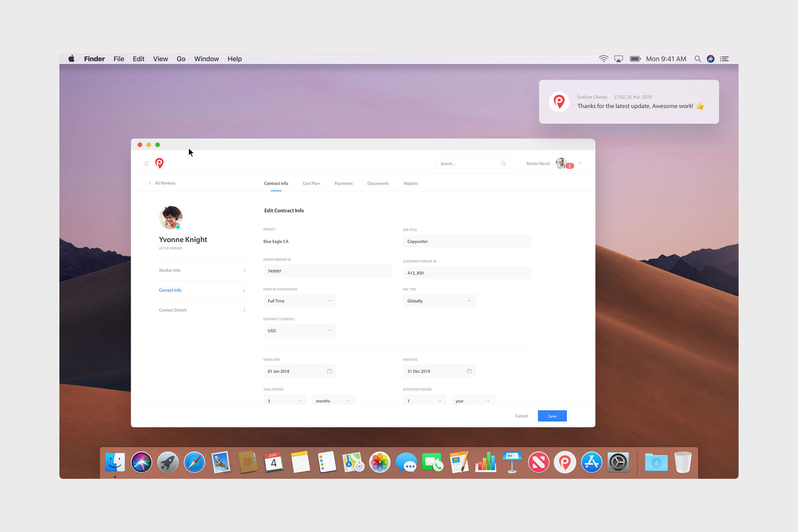Click the notification badge on Martin Nevin's avatar

(569, 165)
